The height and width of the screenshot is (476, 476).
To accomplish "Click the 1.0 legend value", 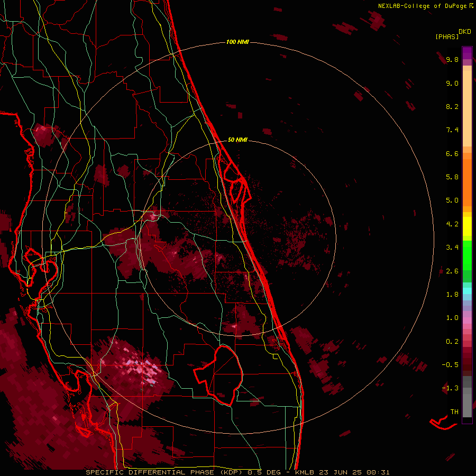I will [x=452, y=318].
